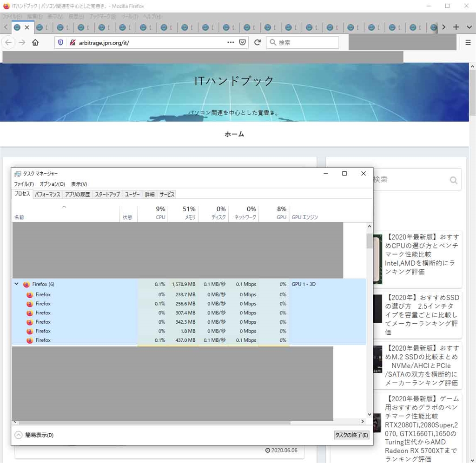Open the ブックマーク menu in Firefox menu bar
The width and height of the screenshot is (476, 463).
(x=103, y=16)
